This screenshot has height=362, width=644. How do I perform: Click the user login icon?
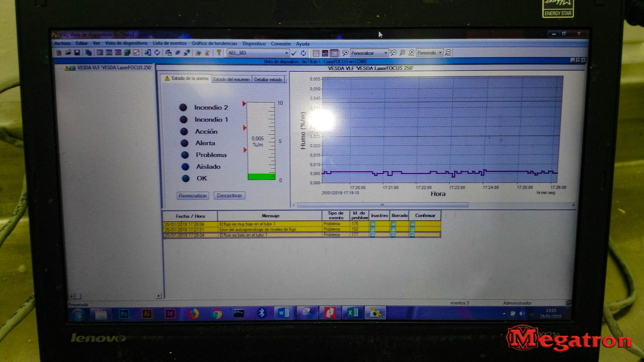(198, 53)
